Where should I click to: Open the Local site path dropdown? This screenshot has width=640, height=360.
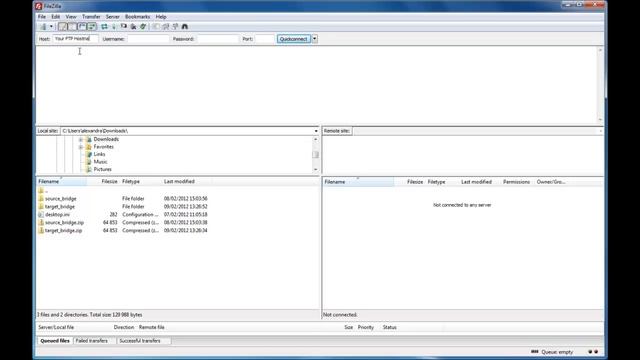click(x=316, y=131)
